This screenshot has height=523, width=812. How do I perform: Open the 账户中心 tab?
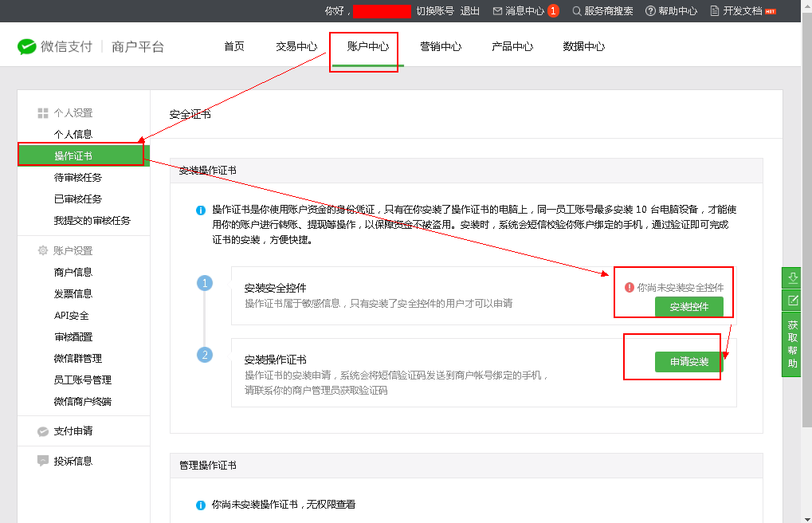point(368,46)
